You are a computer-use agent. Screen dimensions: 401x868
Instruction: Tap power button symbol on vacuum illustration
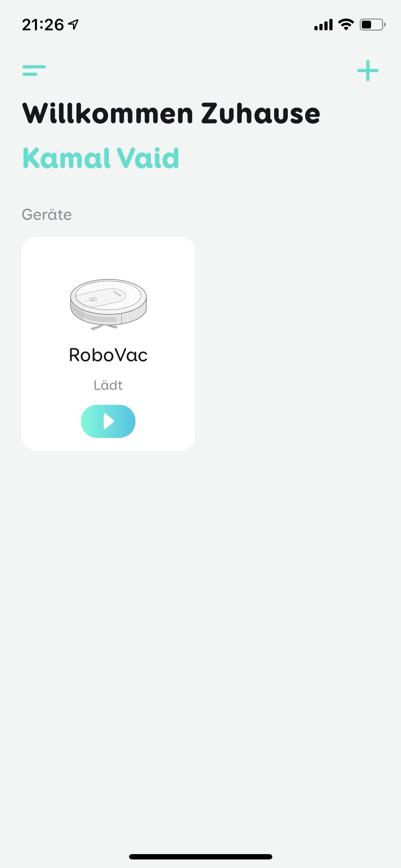(x=93, y=299)
